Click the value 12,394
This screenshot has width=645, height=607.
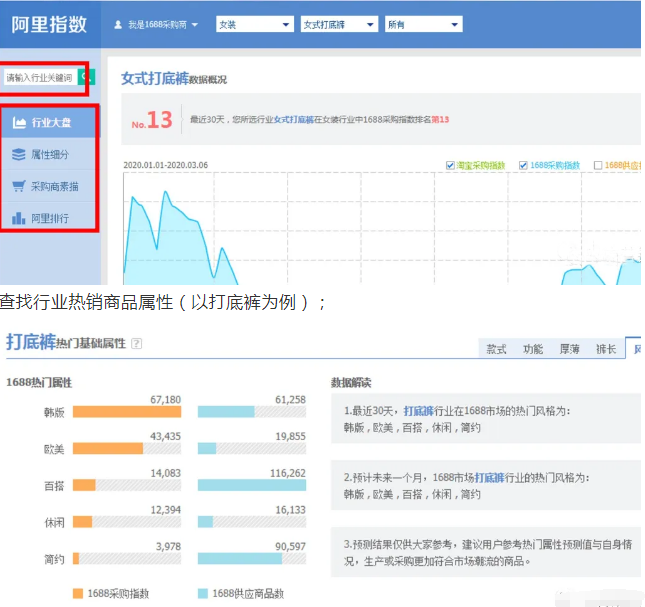165,510
